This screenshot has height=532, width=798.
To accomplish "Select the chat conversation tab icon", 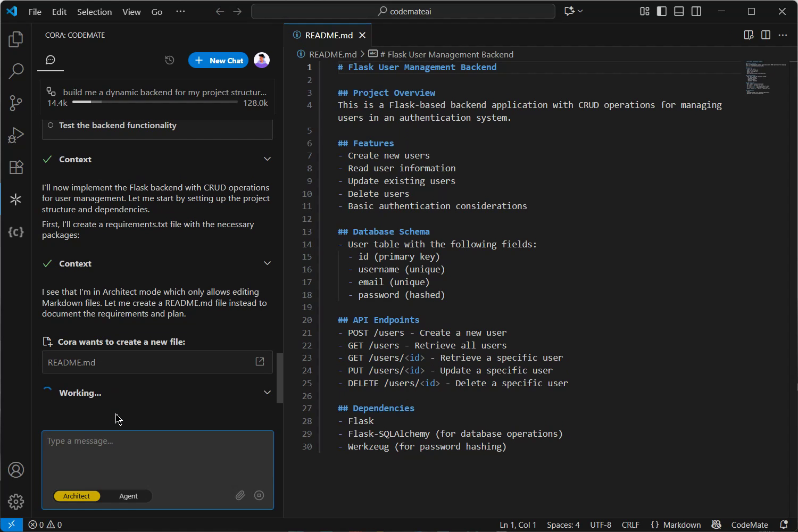I will pyautogui.click(x=51, y=60).
